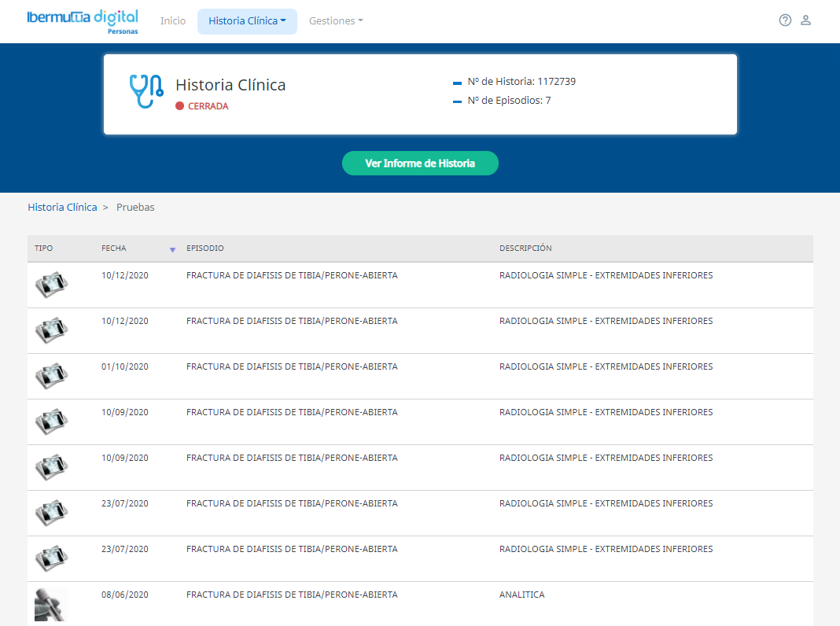Screen dimensions: 840x626
Task: Click the Ver Informe de Historia button
Action: click(x=420, y=164)
